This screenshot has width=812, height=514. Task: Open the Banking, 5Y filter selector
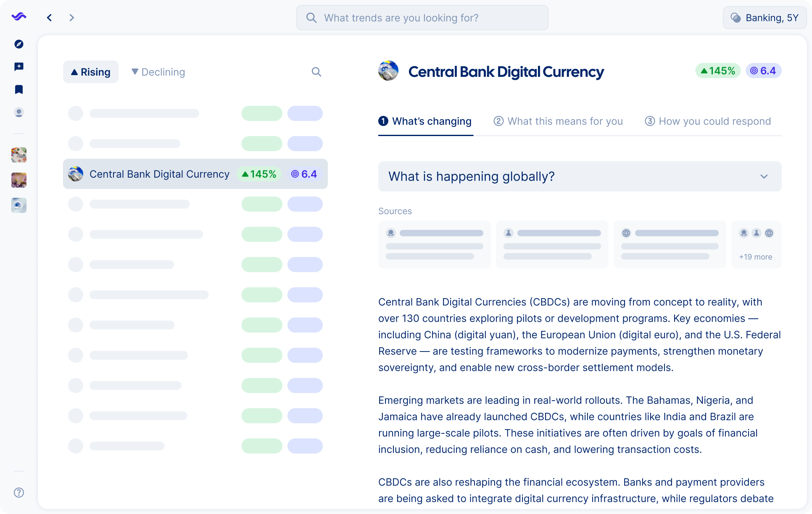click(x=765, y=18)
